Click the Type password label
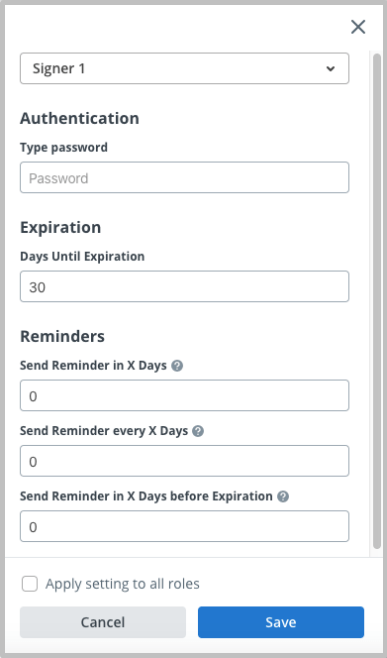This screenshot has height=658, width=387. [x=64, y=148]
